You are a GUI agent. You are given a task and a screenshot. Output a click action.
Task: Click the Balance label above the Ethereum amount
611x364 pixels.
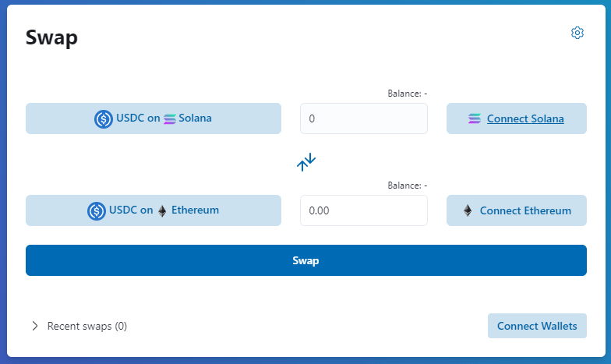tap(407, 186)
